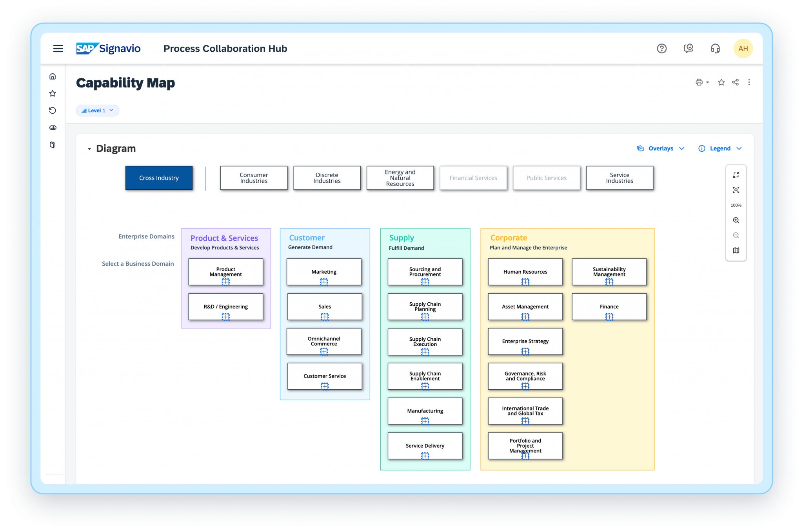The height and width of the screenshot is (532, 803).
Task: Open the Home icon in the sidebar
Action: (53, 76)
